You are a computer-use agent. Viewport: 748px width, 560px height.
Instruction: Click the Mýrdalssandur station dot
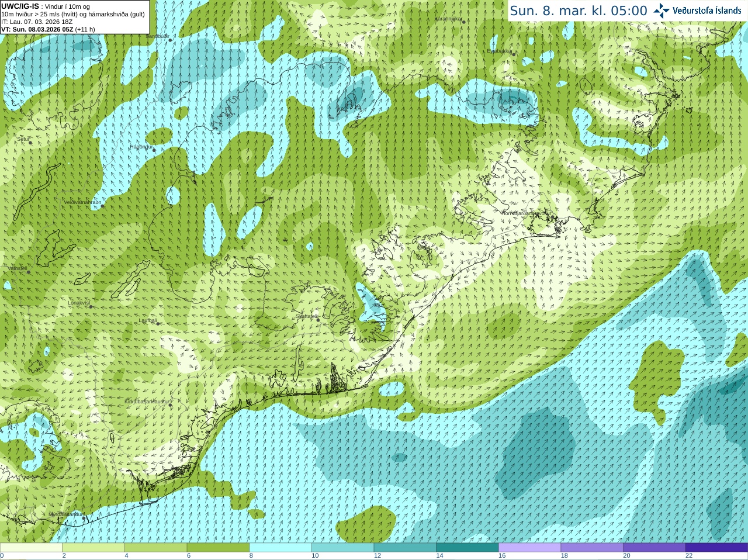[x=84, y=518]
